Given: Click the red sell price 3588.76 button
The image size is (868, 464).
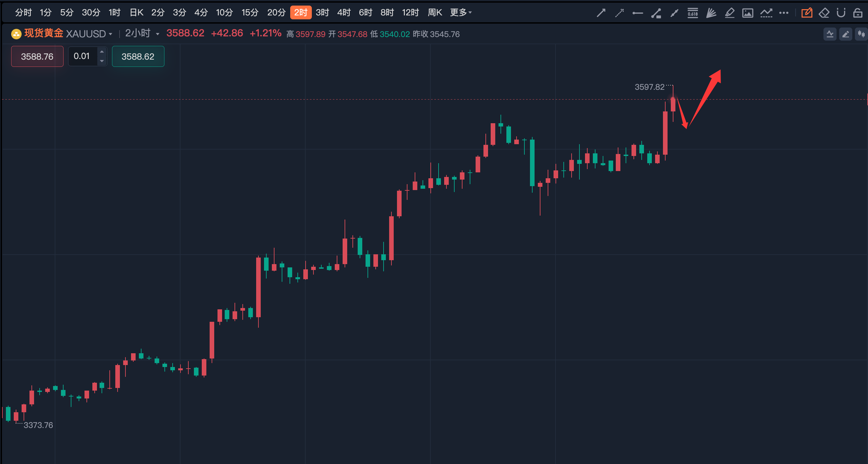Looking at the screenshot, I should (x=37, y=56).
